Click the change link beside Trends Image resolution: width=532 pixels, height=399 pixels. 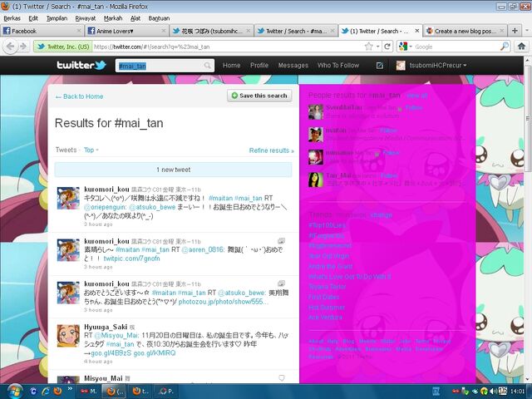pyautogui.click(x=382, y=214)
